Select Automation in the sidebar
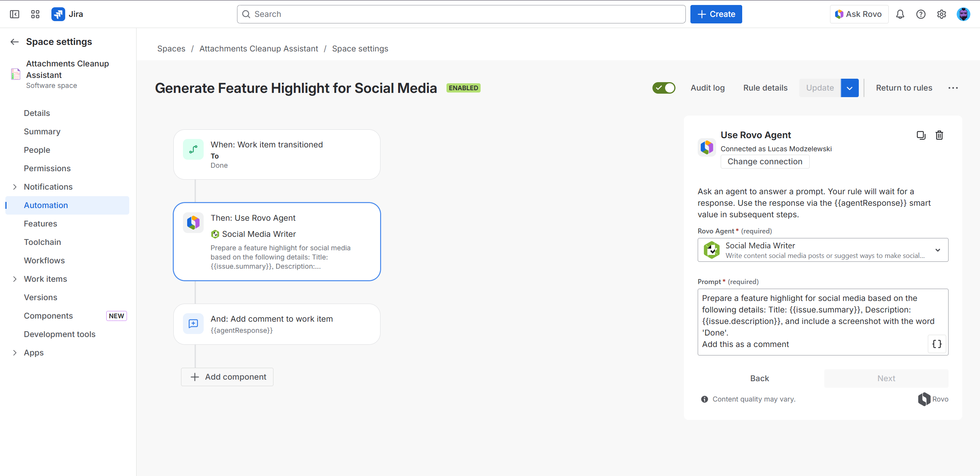980x476 pixels. 46,205
